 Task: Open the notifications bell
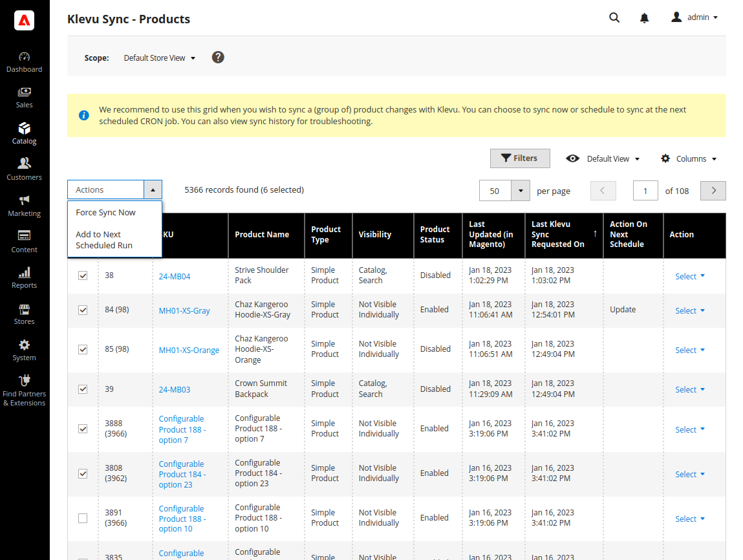[644, 18]
